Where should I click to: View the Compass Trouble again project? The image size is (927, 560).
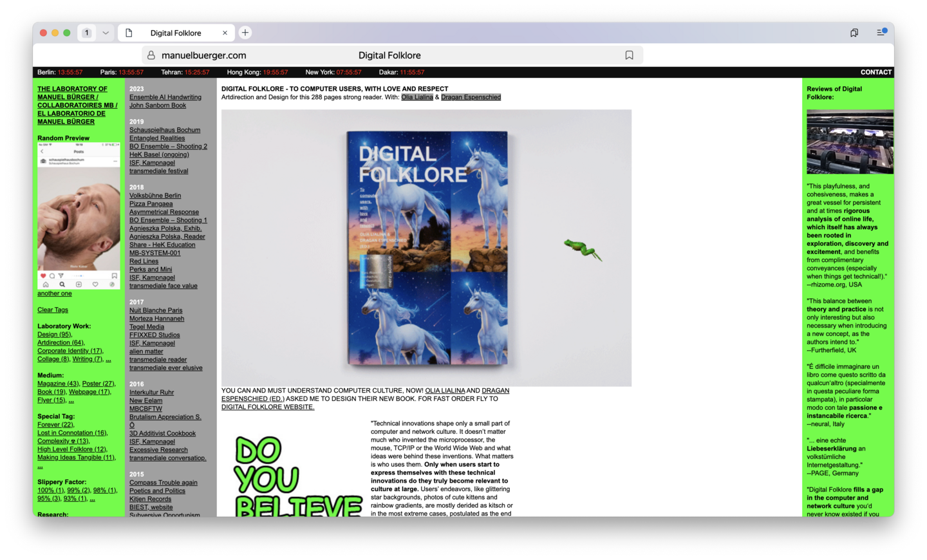(164, 483)
